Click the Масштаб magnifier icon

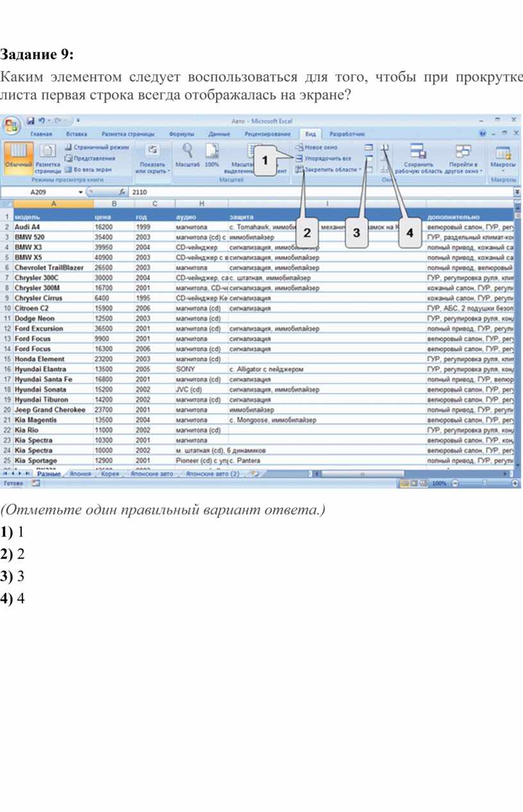pyautogui.click(x=187, y=151)
